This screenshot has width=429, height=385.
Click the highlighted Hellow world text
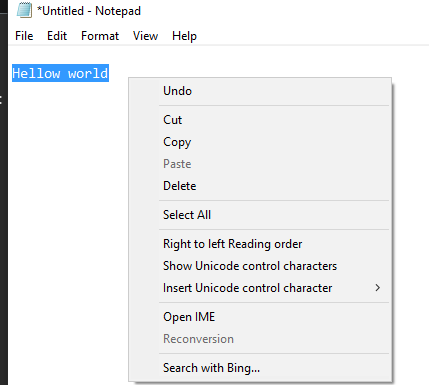(60, 73)
